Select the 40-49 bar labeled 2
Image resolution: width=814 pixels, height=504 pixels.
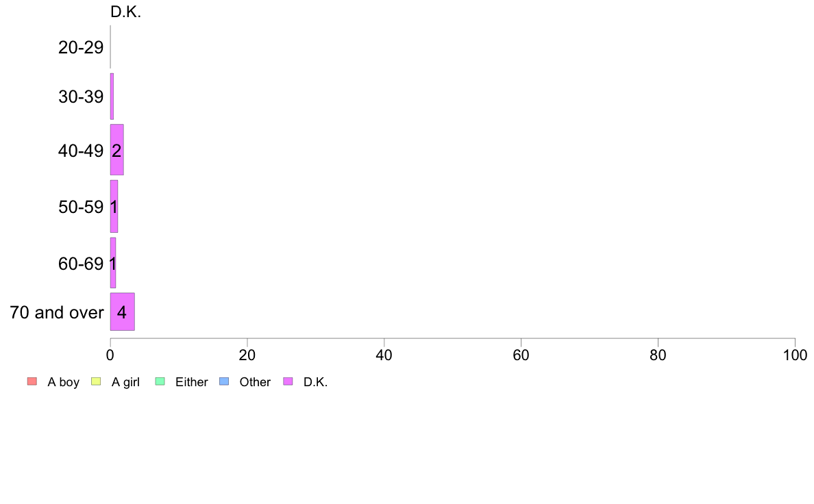pos(116,149)
